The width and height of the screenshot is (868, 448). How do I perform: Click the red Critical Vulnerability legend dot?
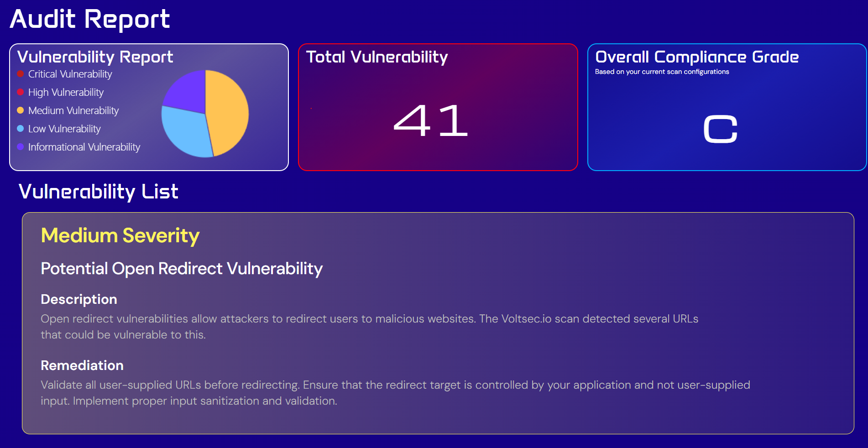point(21,74)
